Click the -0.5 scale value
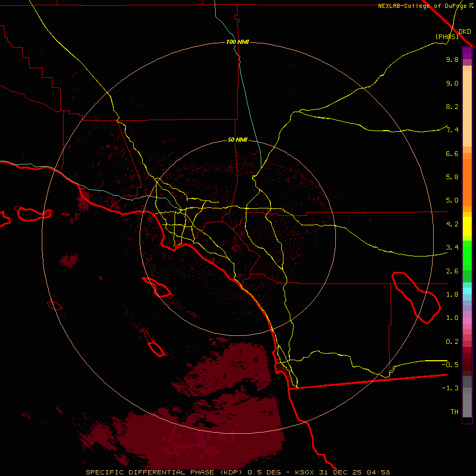476x476 pixels. coord(450,365)
